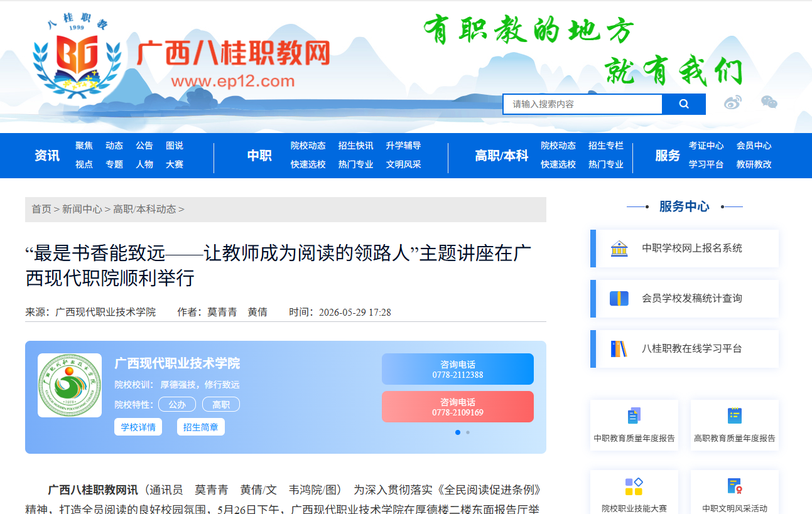Focus the 请输入搜索内容 search field
Screen dimensions: 812x514
tap(582, 104)
